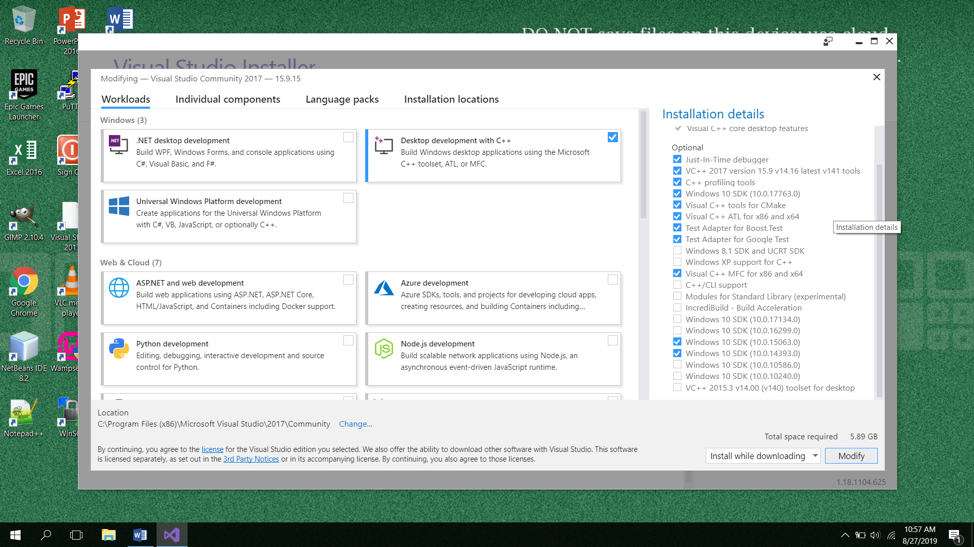
Task: Close the Modifying dialog with X
Action: 876,77
